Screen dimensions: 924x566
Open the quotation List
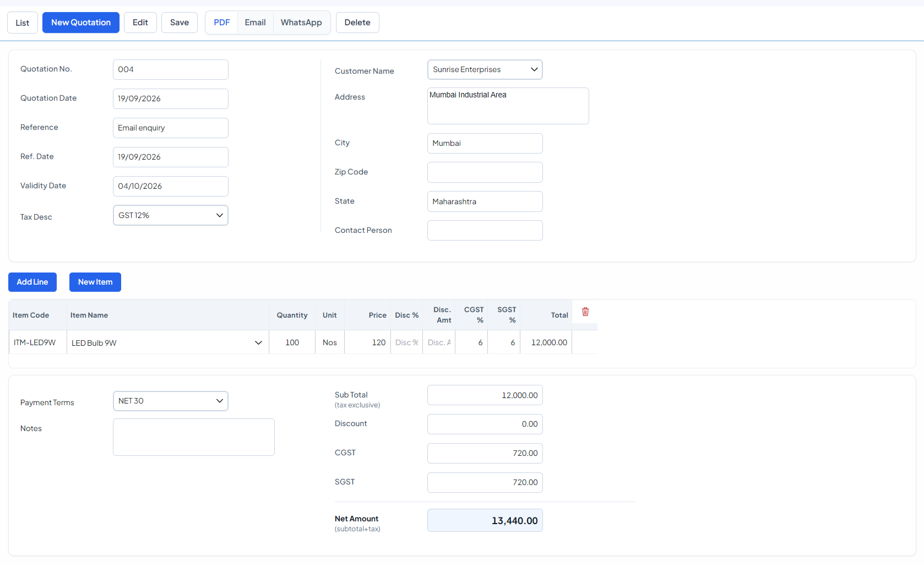click(x=23, y=23)
